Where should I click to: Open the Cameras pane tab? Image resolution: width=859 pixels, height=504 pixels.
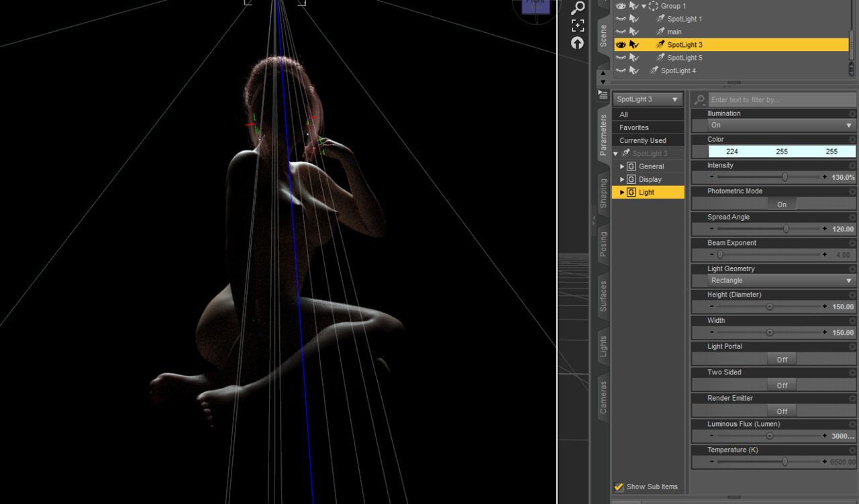603,397
